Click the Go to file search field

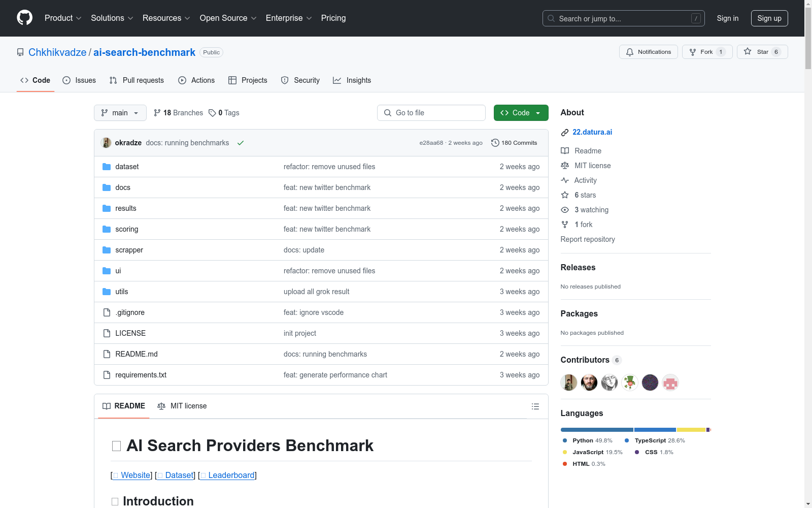click(x=431, y=113)
